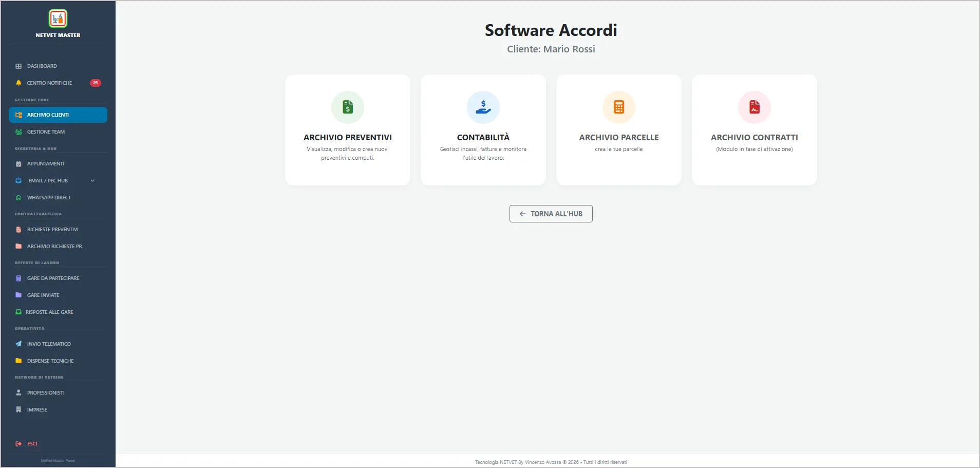Image resolution: width=980 pixels, height=468 pixels.
Task: Open the notification count badge 25
Action: pyautogui.click(x=96, y=83)
